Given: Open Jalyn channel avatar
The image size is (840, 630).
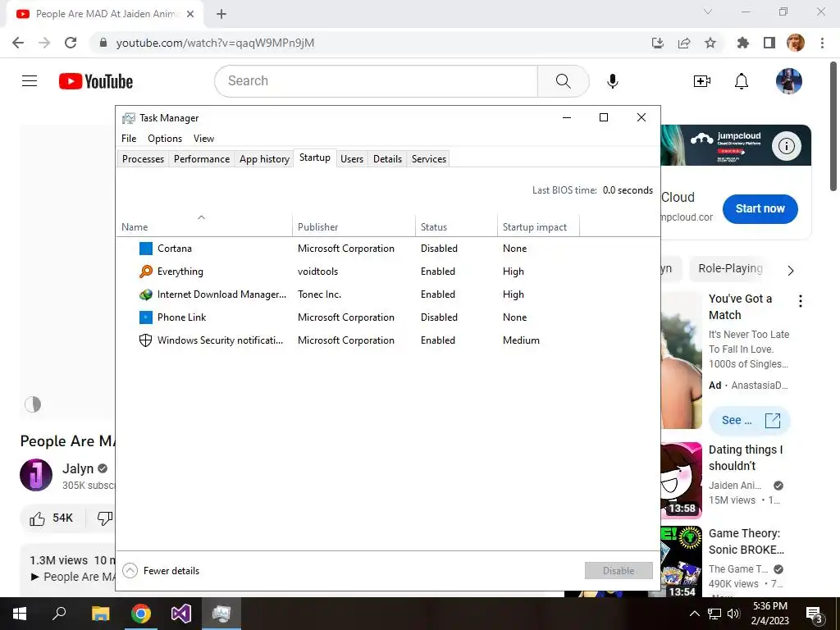Looking at the screenshot, I should 36,475.
